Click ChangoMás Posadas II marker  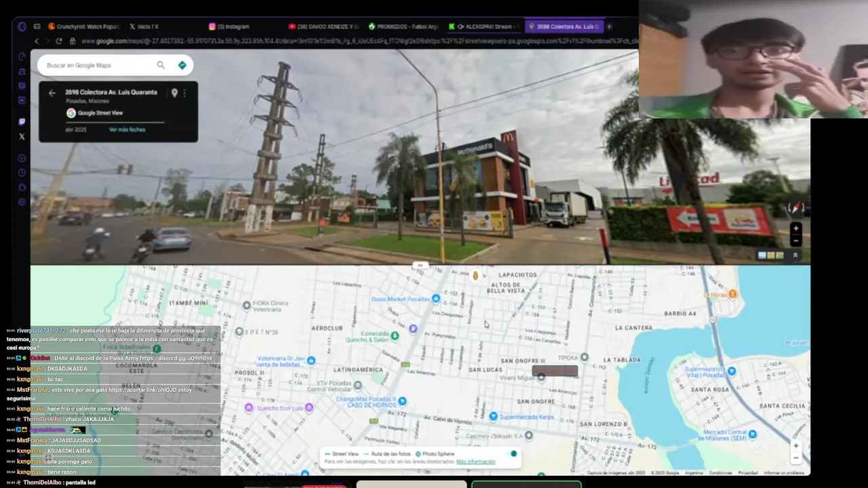click(402, 401)
